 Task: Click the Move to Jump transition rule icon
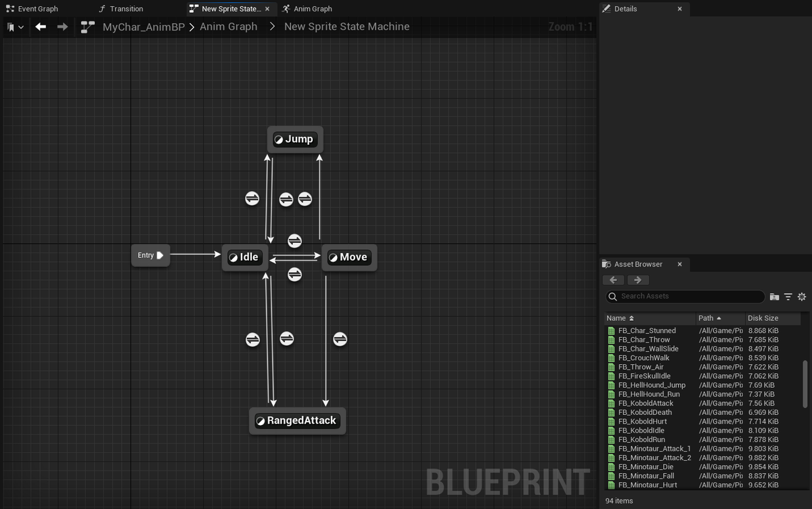click(305, 199)
